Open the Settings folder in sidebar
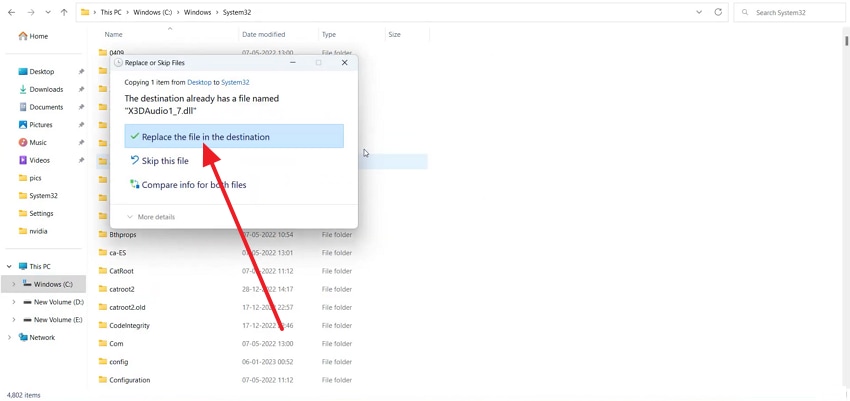The width and height of the screenshot is (850, 401). pyautogui.click(x=41, y=214)
